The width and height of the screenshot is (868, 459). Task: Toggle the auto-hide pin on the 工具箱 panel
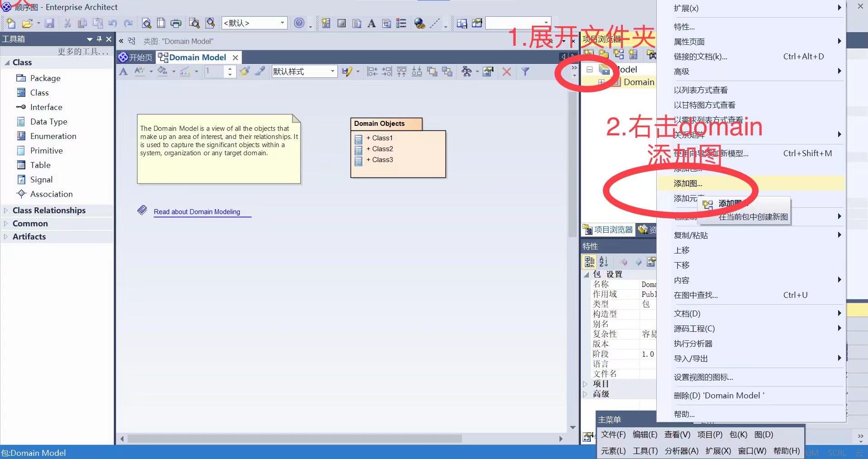99,39
